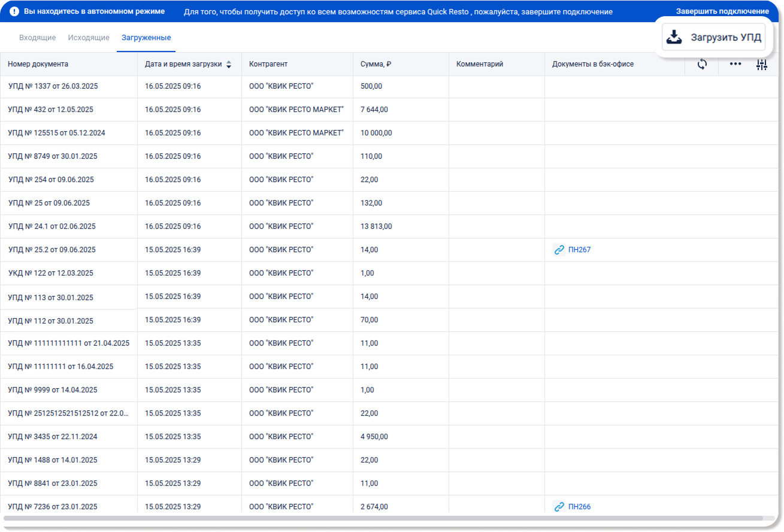Switch to the Входящие tab
Viewport: 784px width, 532px height.
point(37,38)
